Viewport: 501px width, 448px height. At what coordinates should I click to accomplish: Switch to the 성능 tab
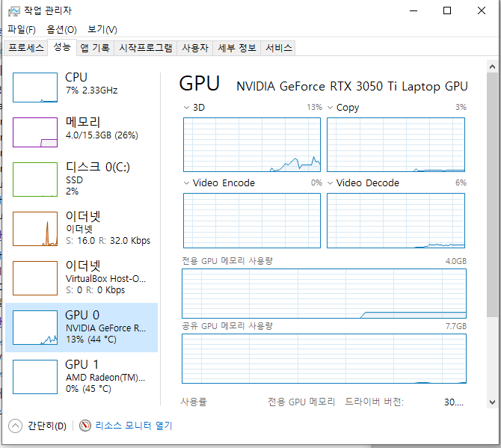point(62,47)
